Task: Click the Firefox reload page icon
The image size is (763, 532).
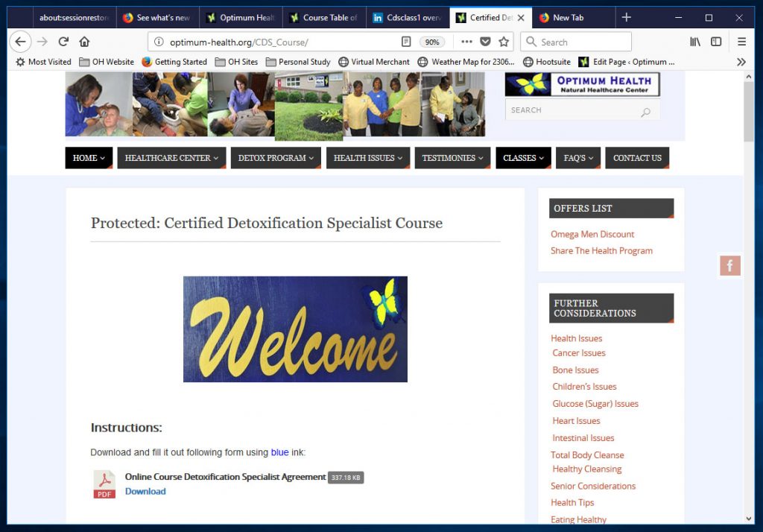Action: click(x=63, y=42)
